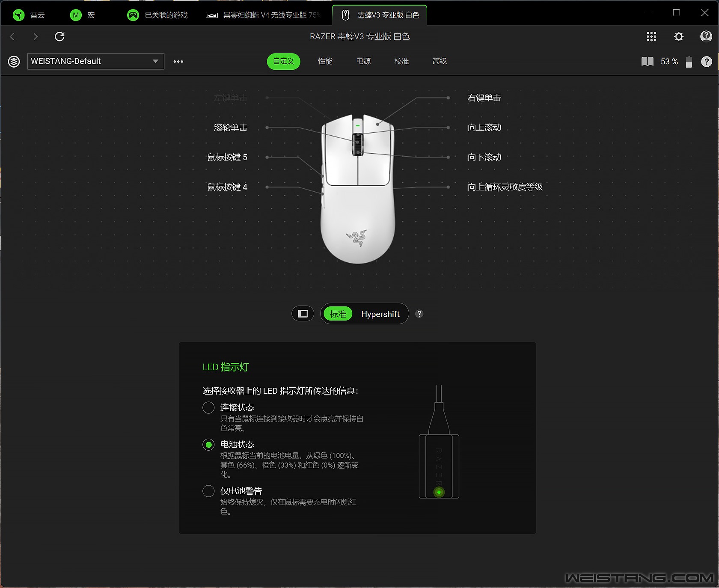Switch to the 高级 advanced tab
The height and width of the screenshot is (588, 719).
tap(440, 61)
